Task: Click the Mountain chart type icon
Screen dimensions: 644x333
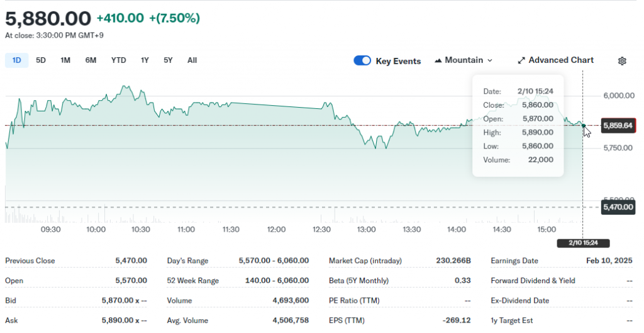Action: tap(437, 61)
